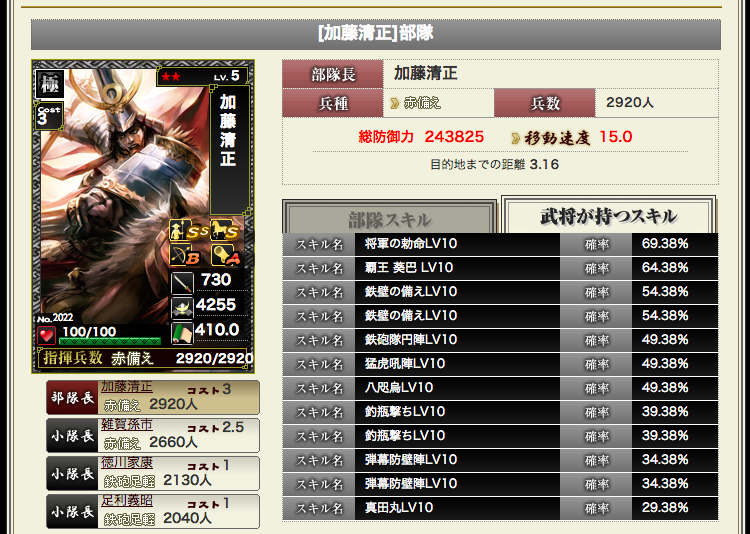The height and width of the screenshot is (534, 750).
Task: Click the No.2022 card number
Action: [x=55, y=318]
